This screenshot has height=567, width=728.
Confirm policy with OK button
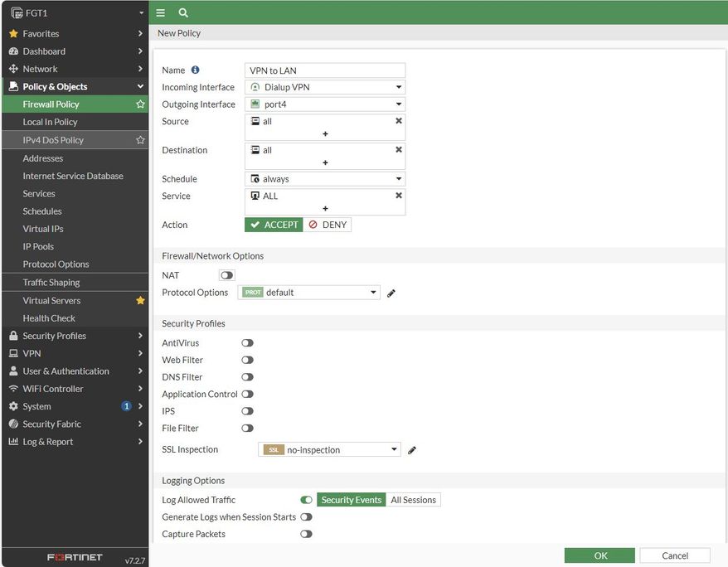599,555
